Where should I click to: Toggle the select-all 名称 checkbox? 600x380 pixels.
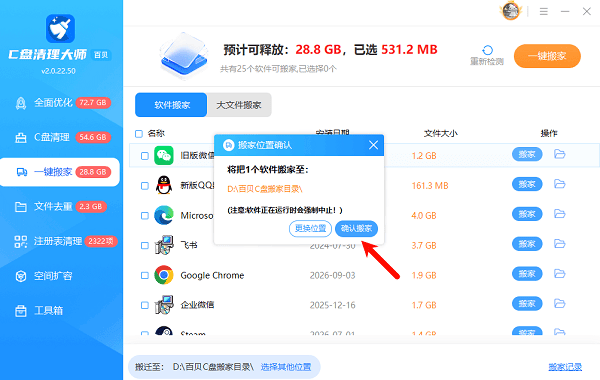[139, 134]
